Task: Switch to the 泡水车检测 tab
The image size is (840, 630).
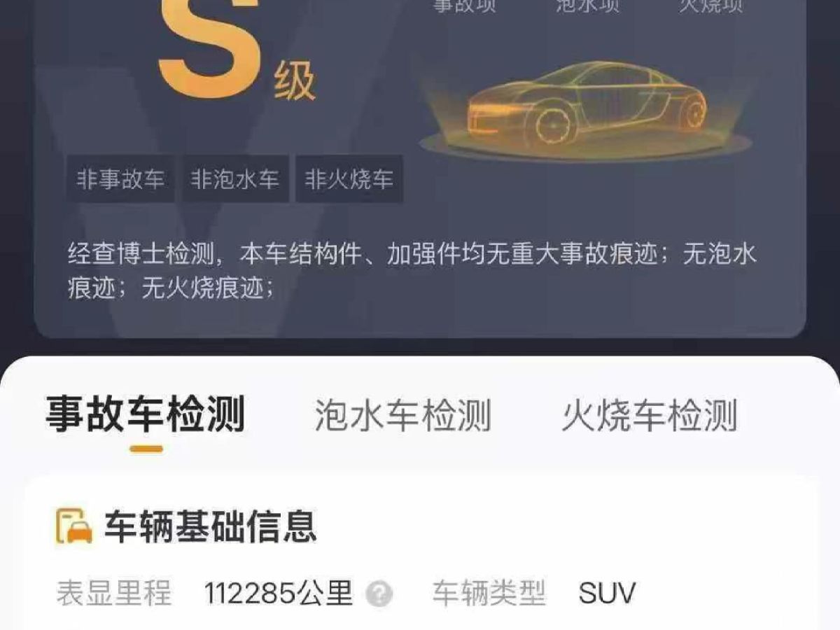Action: point(403,415)
